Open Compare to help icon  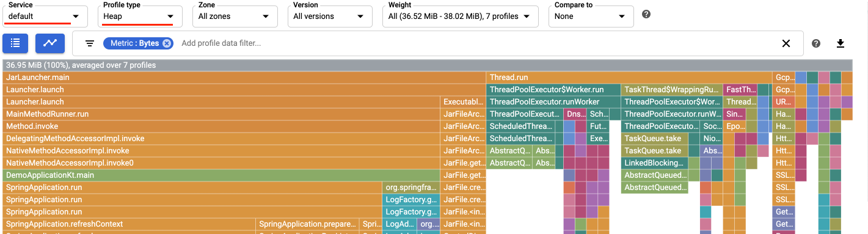click(x=646, y=14)
